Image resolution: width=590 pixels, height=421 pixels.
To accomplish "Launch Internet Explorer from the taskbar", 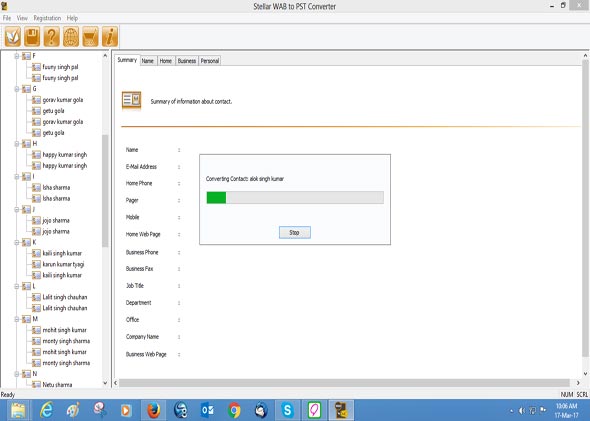I will click(46, 410).
